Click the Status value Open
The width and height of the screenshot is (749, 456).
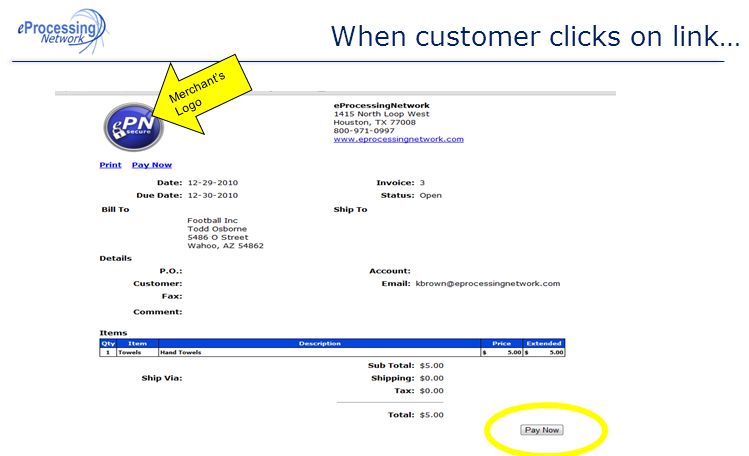click(x=430, y=195)
